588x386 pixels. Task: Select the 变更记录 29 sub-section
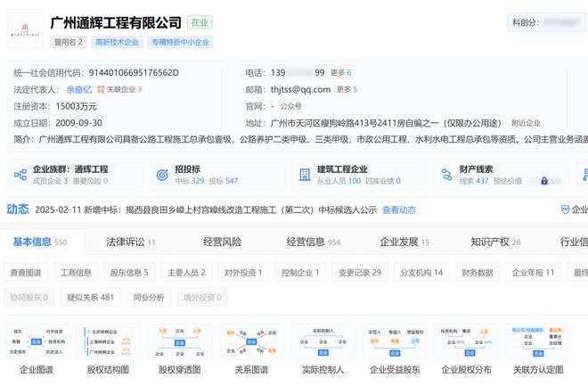click(x=360, y=272)
